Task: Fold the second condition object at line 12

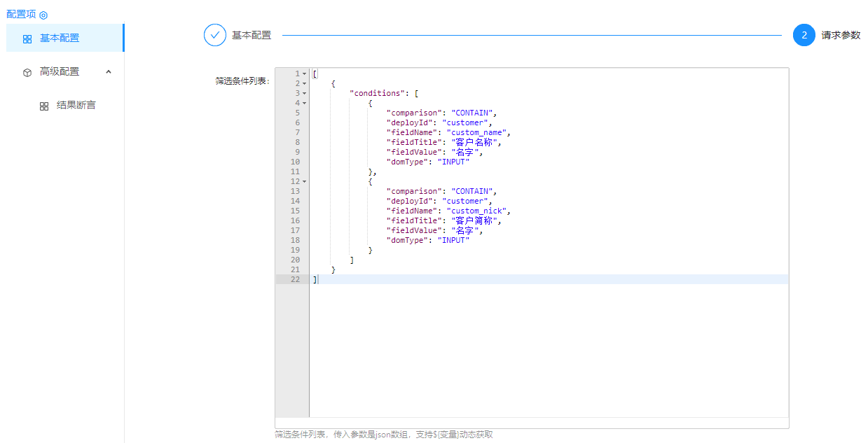Action: tap(305, 181)
